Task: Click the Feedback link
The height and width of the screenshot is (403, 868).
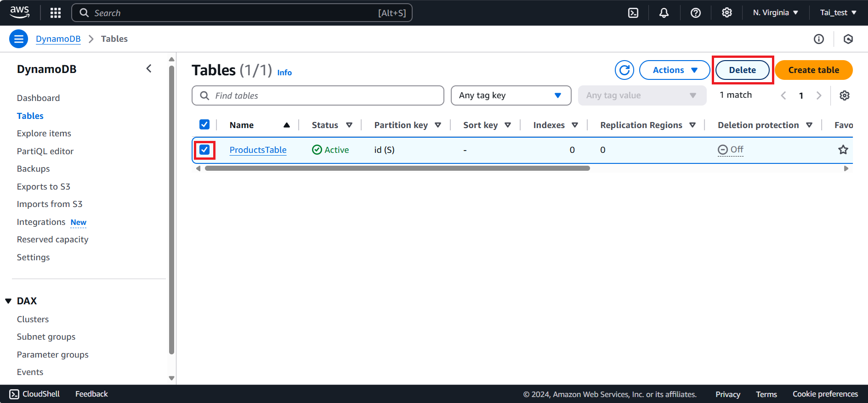Action: [91, 394]
